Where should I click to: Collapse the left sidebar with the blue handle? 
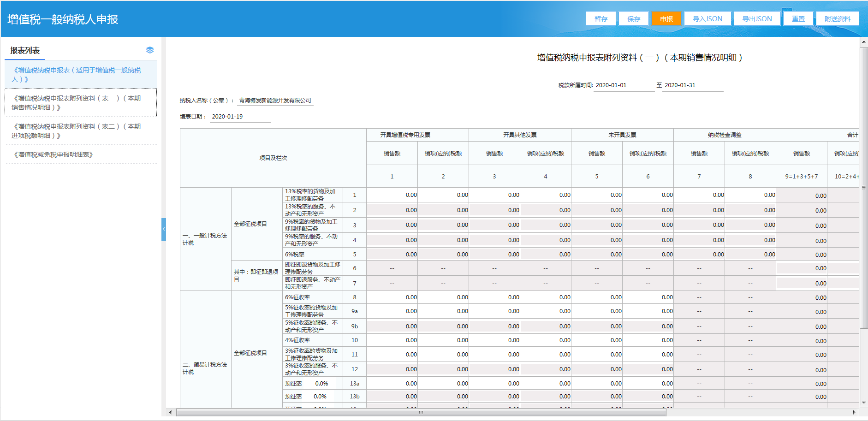[163, 229]
